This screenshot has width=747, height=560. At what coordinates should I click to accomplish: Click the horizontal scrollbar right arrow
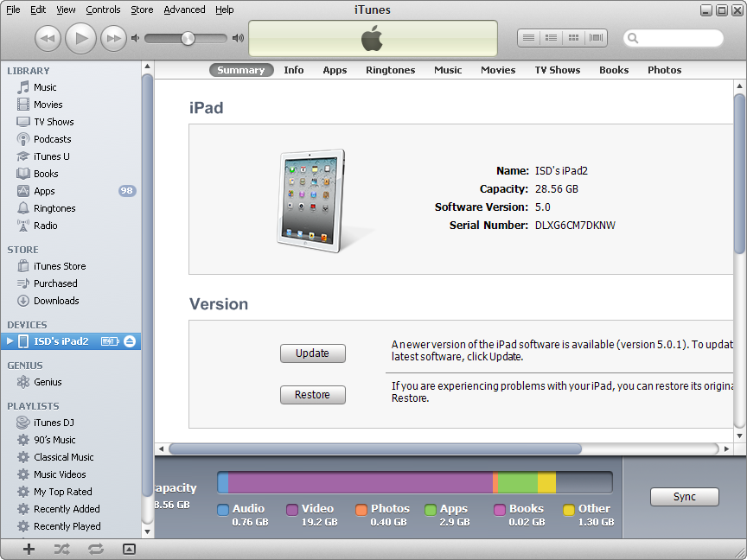tap(726, 449)
